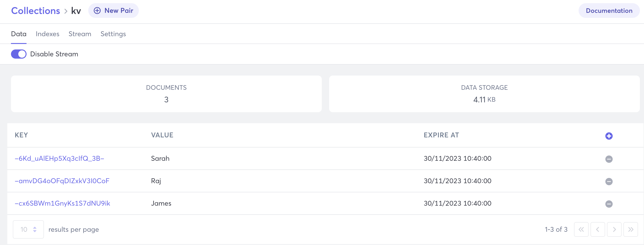Increase results per page with the stepper
This screenshot has height=245, width=644.
coord(35,227)
